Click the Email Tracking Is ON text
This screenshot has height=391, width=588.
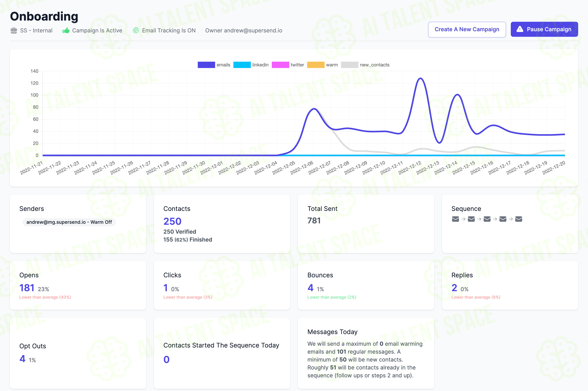[169, 30]
